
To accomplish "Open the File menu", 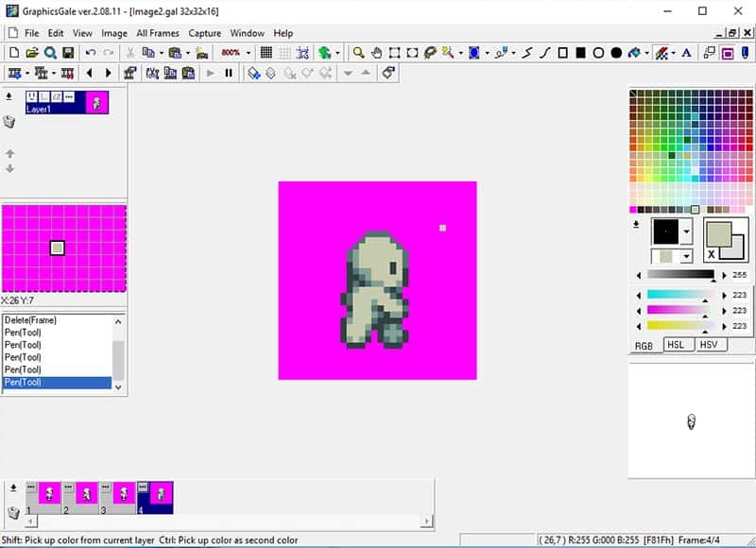I will 32,33.
